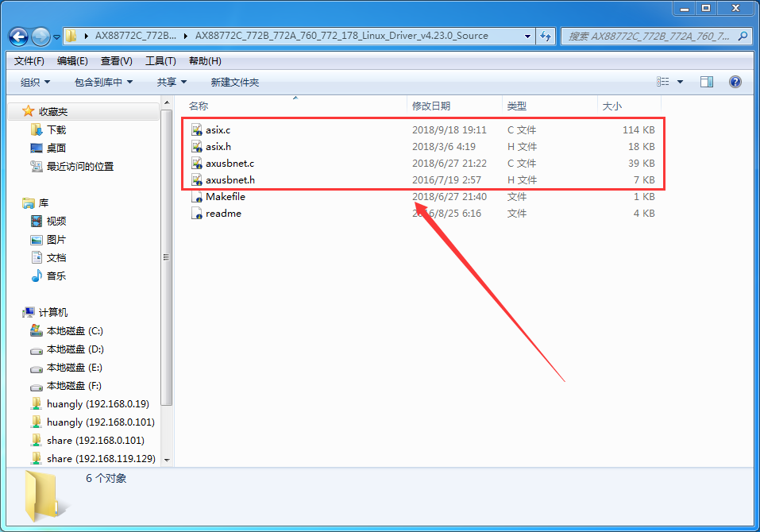Click the Forward navigation arrow button
The image size is (760, 532).
pos(41,37)
